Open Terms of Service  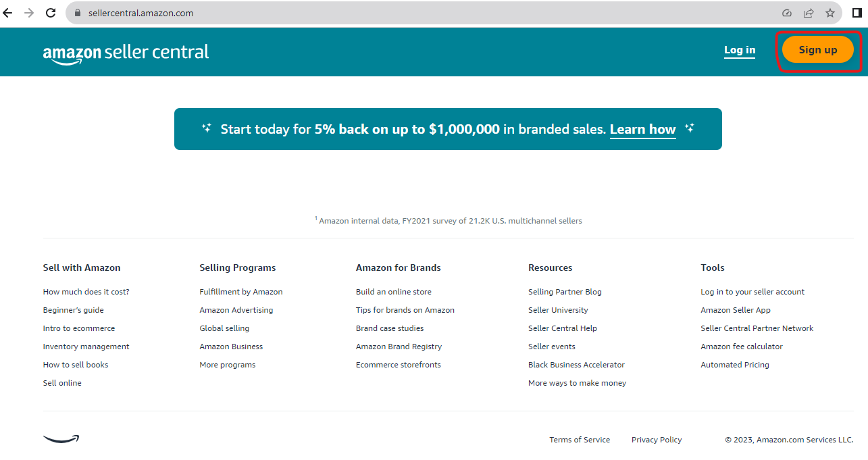pyautogui.click(x=580, y=440)
